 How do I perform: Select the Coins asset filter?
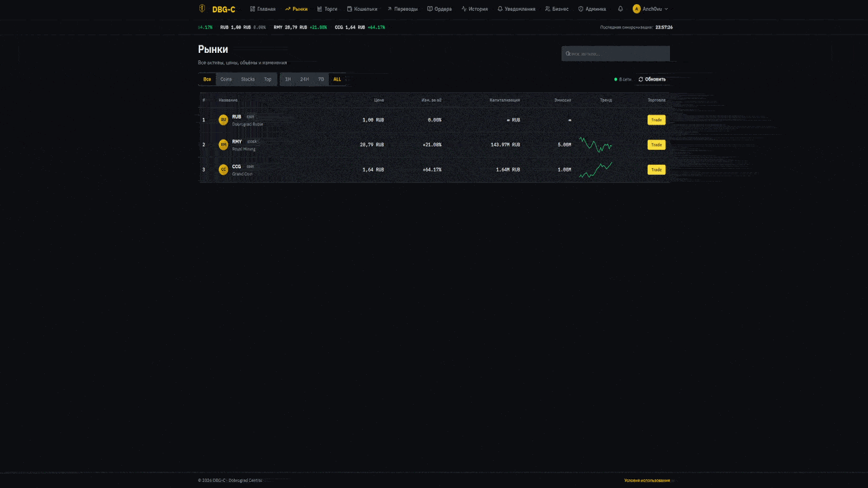[226, 79]
